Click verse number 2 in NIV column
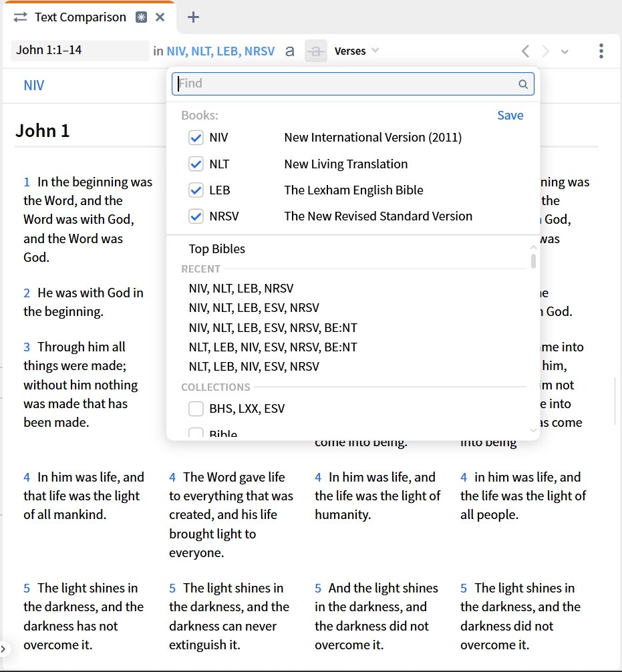The image size is (622, 672). click(27, 293)
